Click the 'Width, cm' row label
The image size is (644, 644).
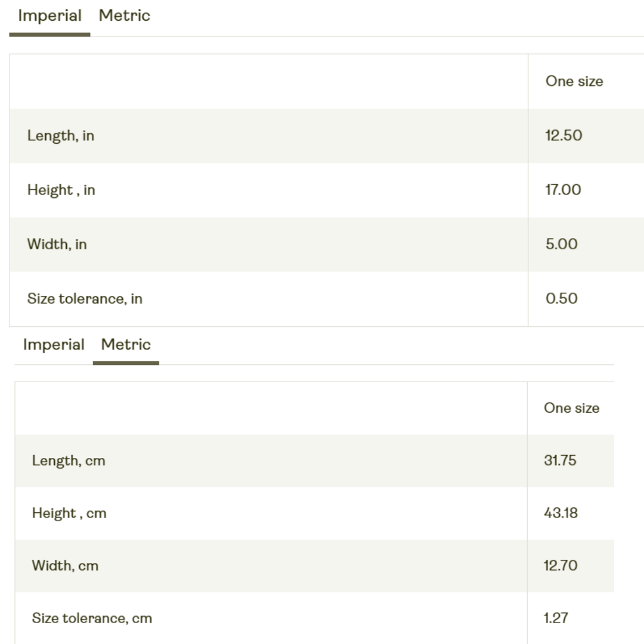[x=66, y=566]
